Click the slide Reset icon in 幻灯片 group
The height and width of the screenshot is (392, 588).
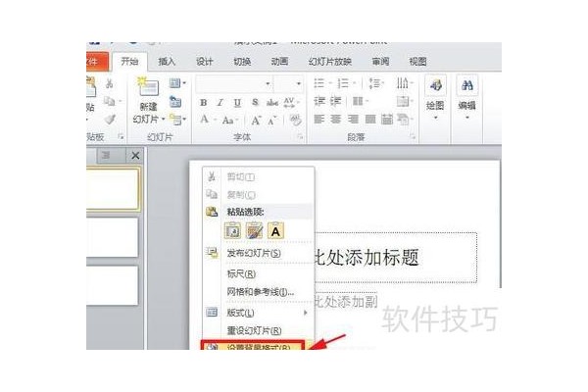[x=175, y=102]
